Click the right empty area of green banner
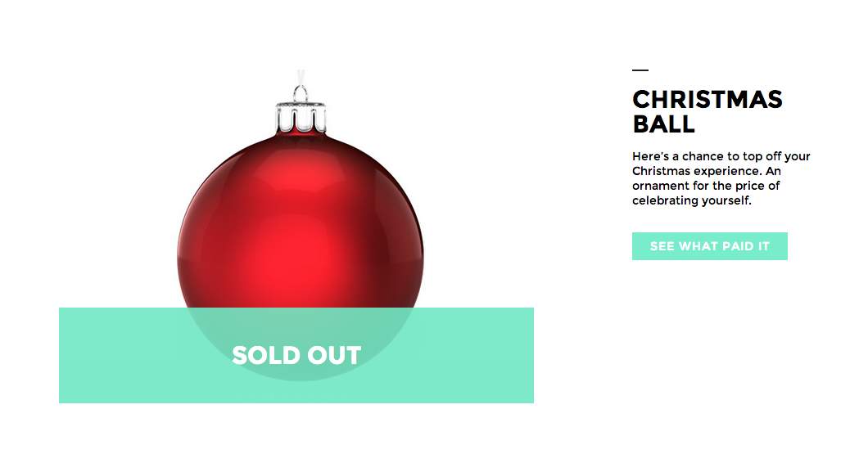This screenshot has height=472, width=868. tap(475, 355)
